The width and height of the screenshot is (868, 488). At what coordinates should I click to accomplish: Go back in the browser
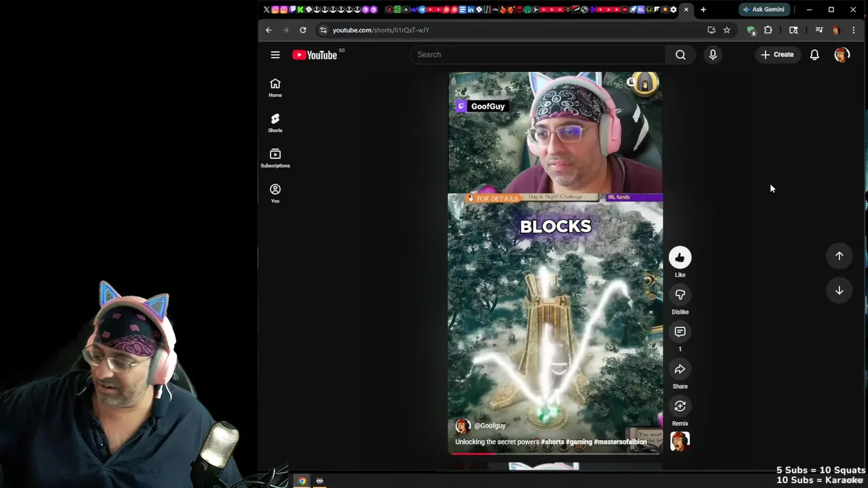(x=269, y=30)
